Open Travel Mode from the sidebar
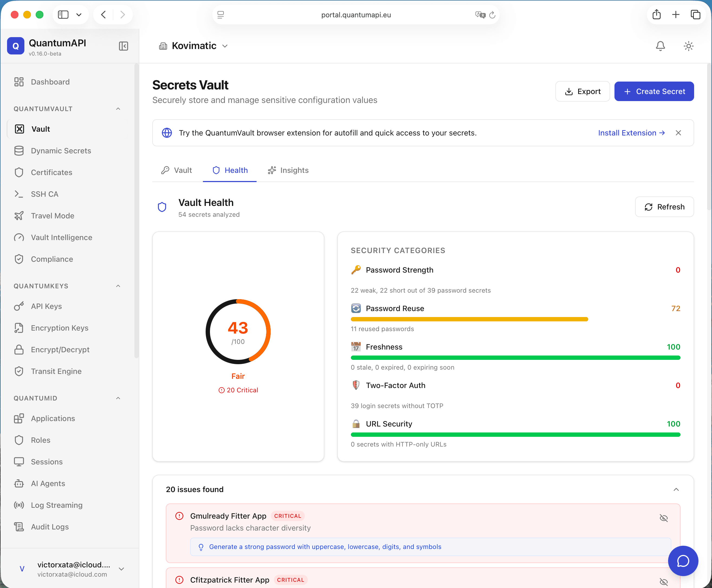 [x=53, y=215]
